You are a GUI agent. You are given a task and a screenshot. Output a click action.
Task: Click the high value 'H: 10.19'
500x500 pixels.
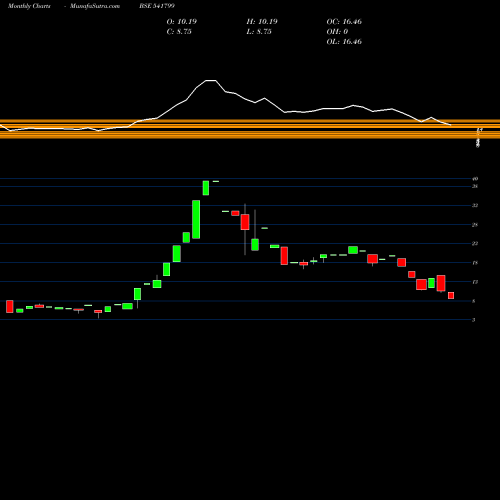coord(262,21)
